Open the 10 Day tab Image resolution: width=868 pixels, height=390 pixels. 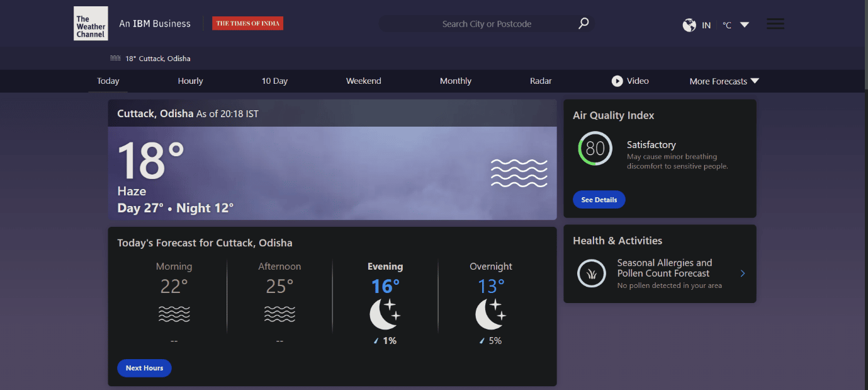(x=274, y=81)
